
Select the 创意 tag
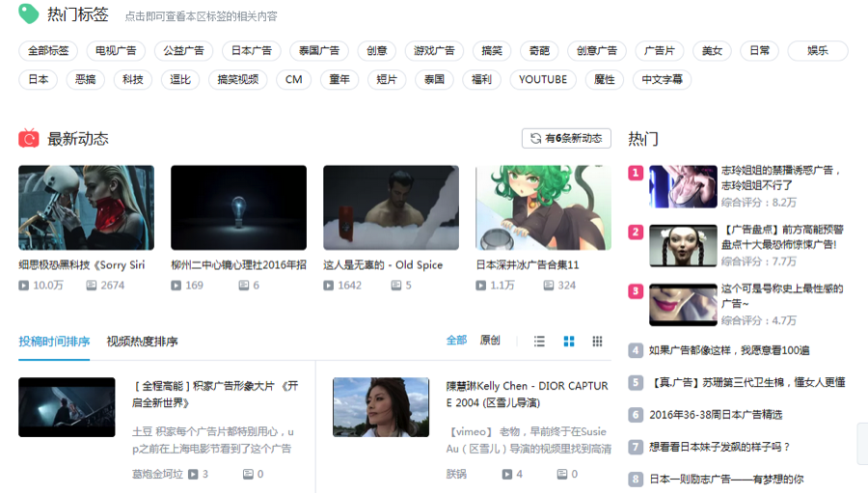[x=376, y=50]
